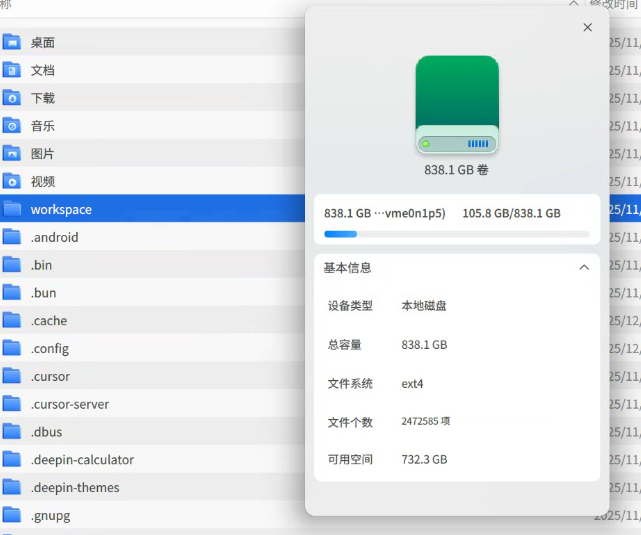The height and width of the screenshot is (535, 641).
Task: Select the .dbus folder name
Action: (x=47, y=432)
